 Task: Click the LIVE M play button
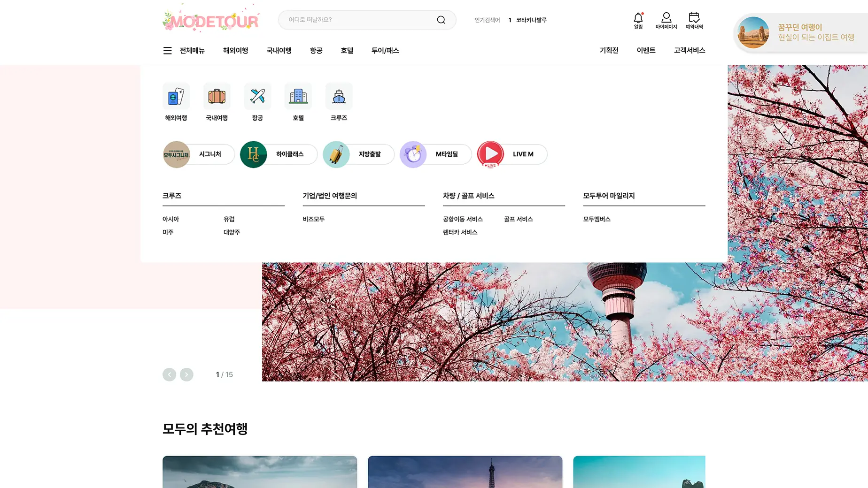click(491, 154)
